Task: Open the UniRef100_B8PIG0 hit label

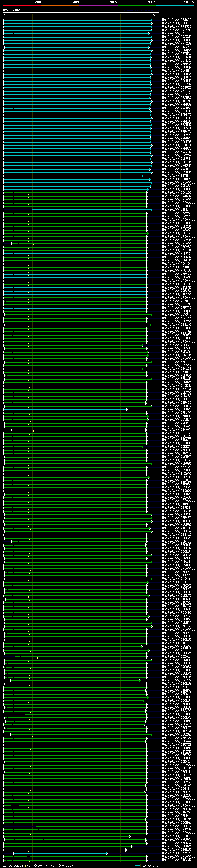Action: (x=177, y=233)
